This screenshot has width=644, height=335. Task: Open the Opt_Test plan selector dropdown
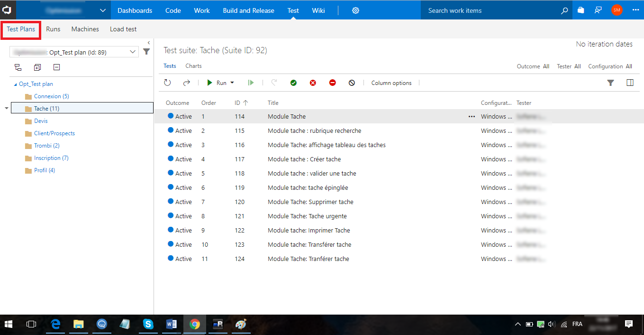[x=132, y=52]
